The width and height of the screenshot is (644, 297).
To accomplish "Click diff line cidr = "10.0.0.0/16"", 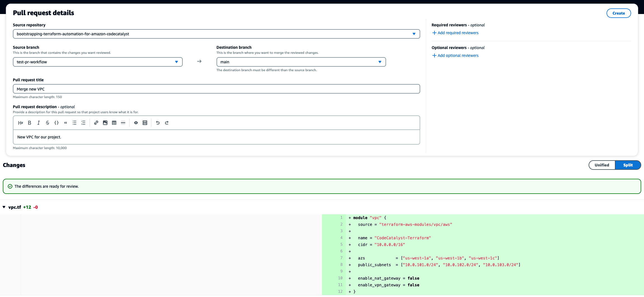I will [381, 245].
